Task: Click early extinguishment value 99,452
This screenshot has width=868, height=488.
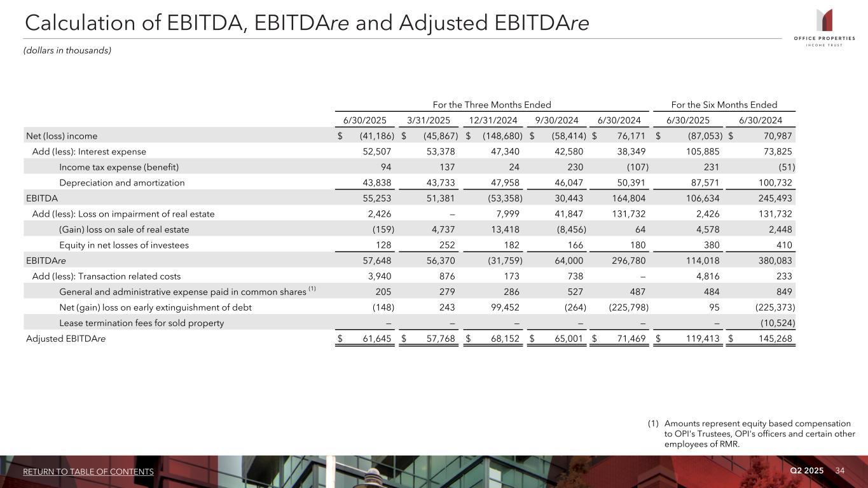Action: 504,308
